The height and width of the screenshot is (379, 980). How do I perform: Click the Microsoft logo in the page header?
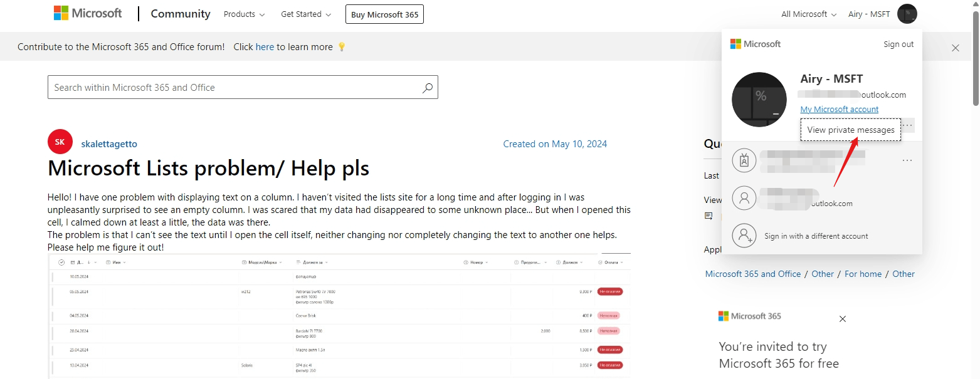(88, 13)
